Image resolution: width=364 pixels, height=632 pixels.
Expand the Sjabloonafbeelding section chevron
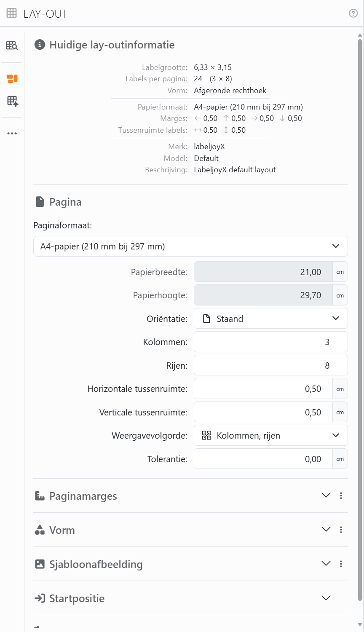[x=326, y=564]
